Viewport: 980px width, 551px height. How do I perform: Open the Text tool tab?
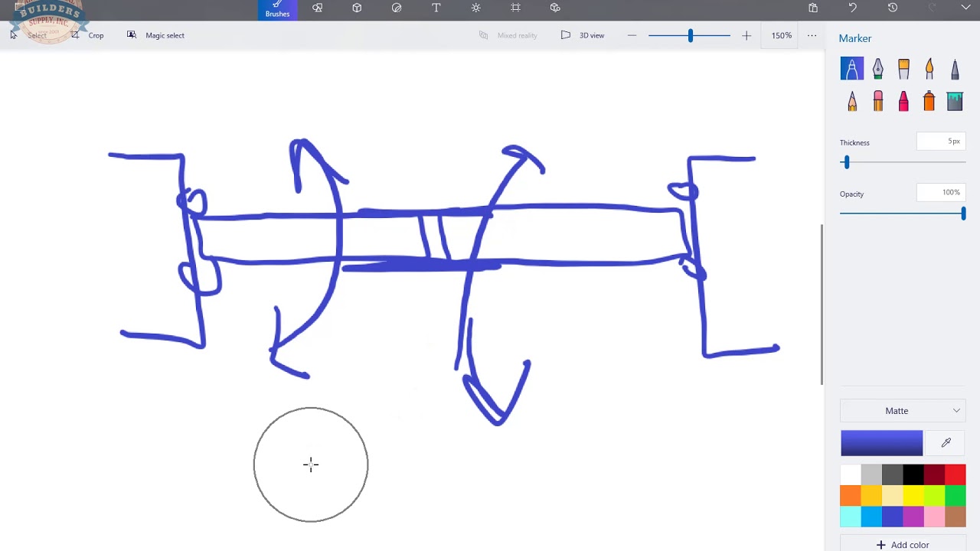coord(436,8)
